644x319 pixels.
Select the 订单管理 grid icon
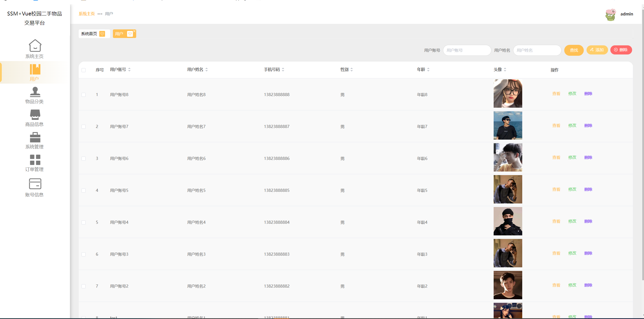pyautogui.click(x=35, y=160)
